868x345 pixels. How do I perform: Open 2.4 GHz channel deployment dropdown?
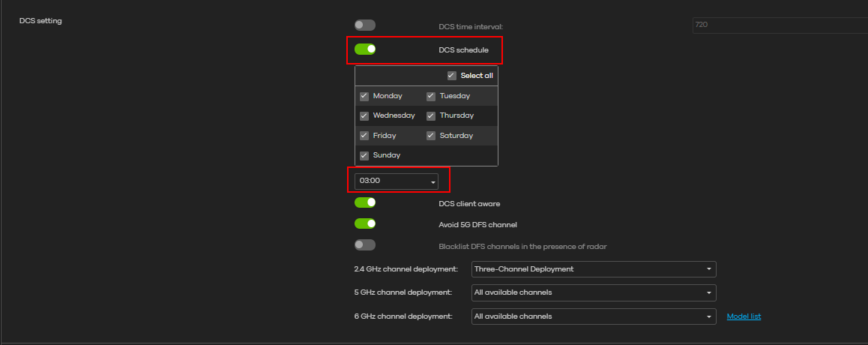click(x=593, y=269)
